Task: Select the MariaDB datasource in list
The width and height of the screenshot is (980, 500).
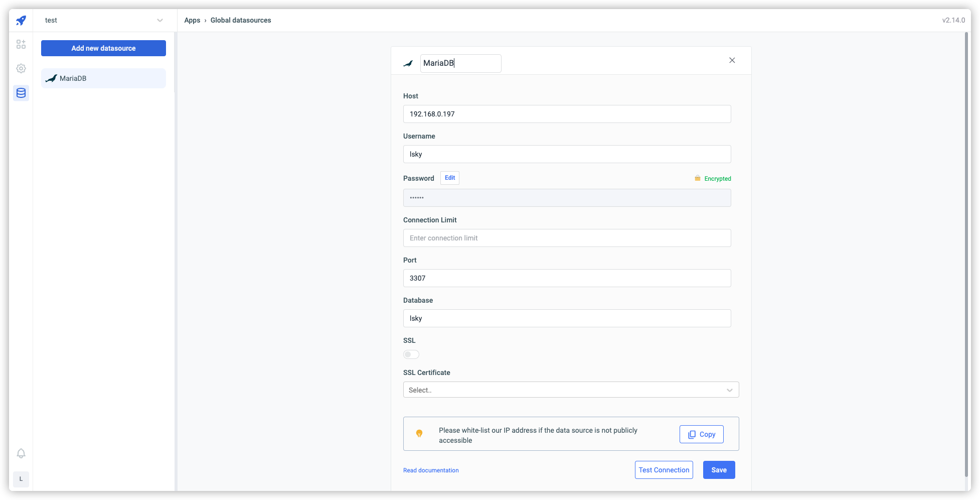Action: 103,78
